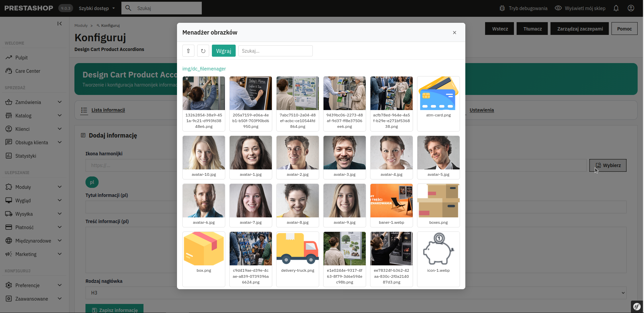Viewport: 644px width, 313px height.
Task: Click the Międzynarodowe globe icon
Action: pos(9,241)
